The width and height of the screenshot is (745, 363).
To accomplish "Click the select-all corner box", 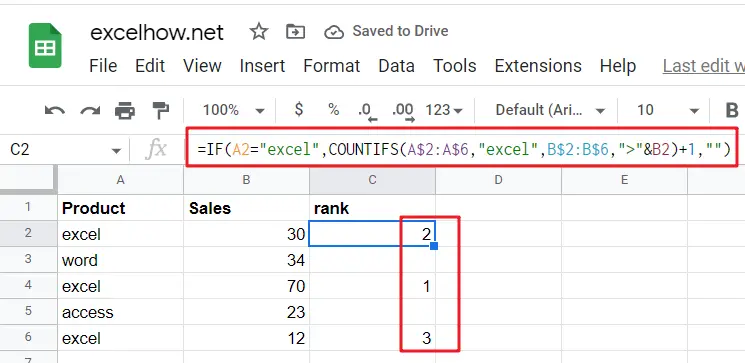I will click(28, 180).
